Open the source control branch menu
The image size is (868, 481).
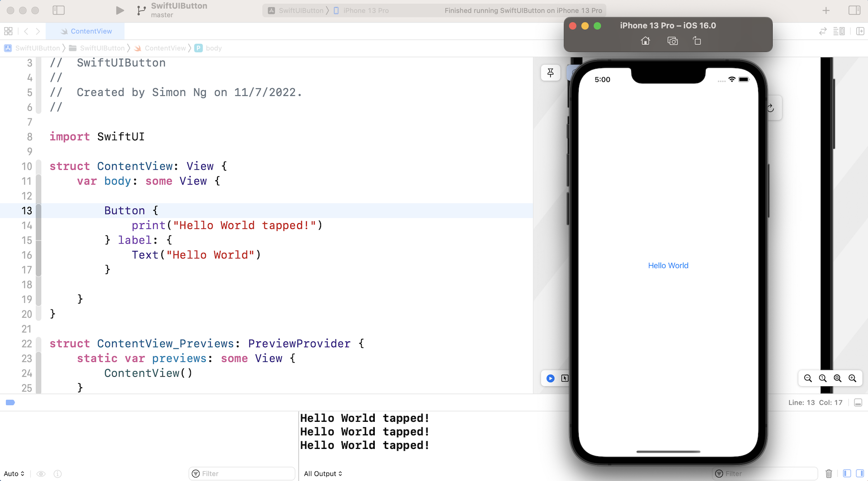[x=142, y=10]
